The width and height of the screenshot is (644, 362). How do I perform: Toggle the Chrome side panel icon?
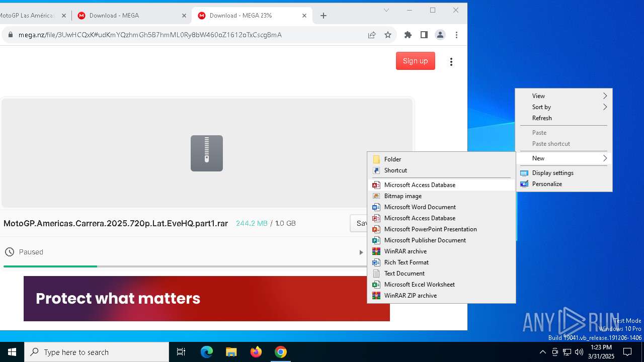click(424, 35)
